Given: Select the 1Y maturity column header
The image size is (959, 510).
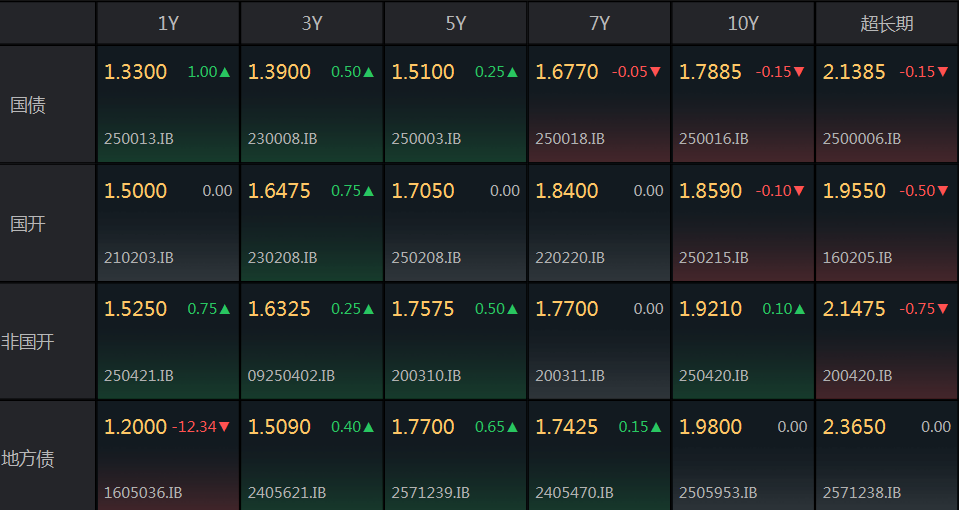Looking at the screenshot, I should click(x=168, y=23).
